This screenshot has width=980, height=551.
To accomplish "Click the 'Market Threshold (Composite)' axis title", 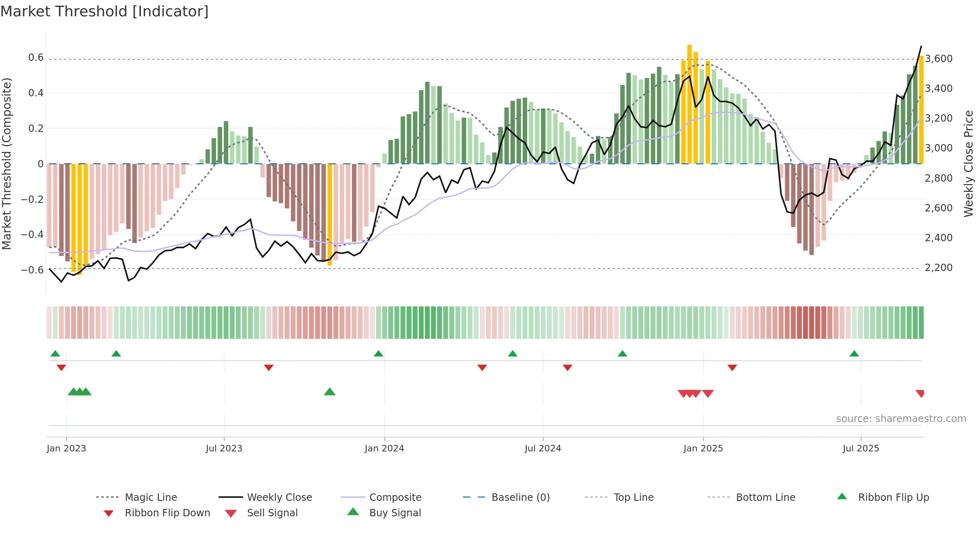I will [7, 164].
